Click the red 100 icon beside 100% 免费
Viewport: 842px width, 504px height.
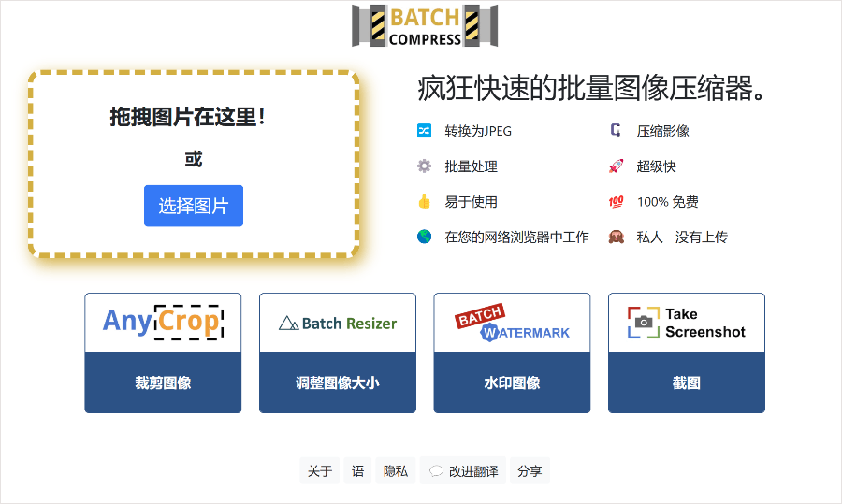(x=616, y=202)
